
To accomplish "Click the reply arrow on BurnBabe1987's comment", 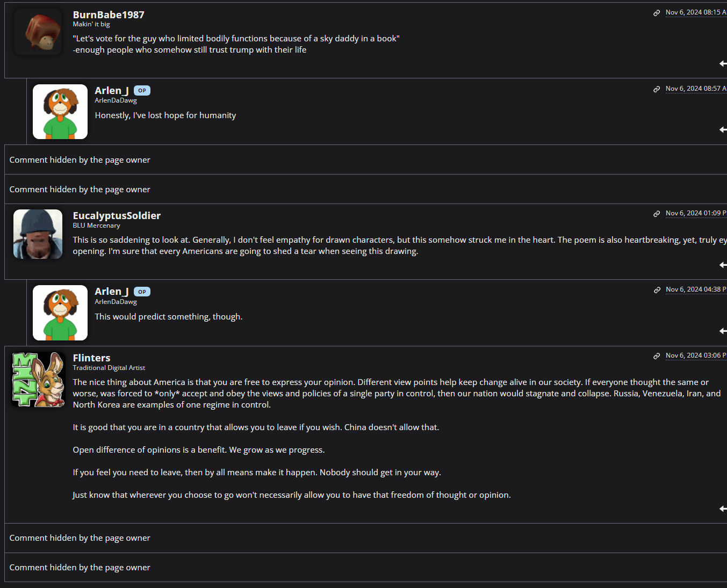I will [x=723, y=64].
